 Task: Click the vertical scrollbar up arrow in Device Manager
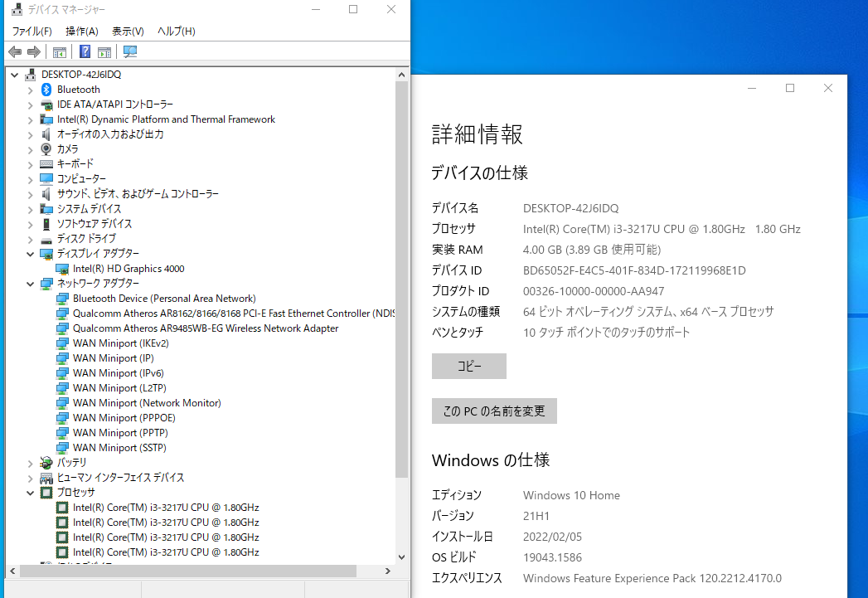[x=402, y=75]
